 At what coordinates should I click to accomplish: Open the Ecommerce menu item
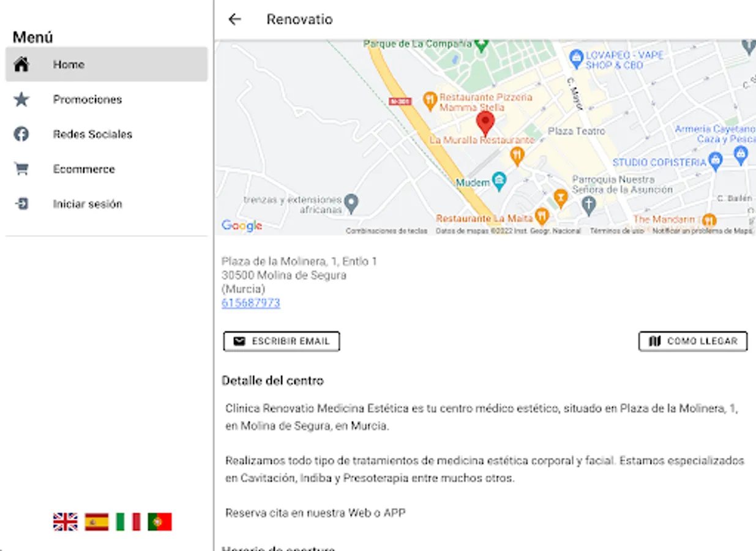point(107,169)
